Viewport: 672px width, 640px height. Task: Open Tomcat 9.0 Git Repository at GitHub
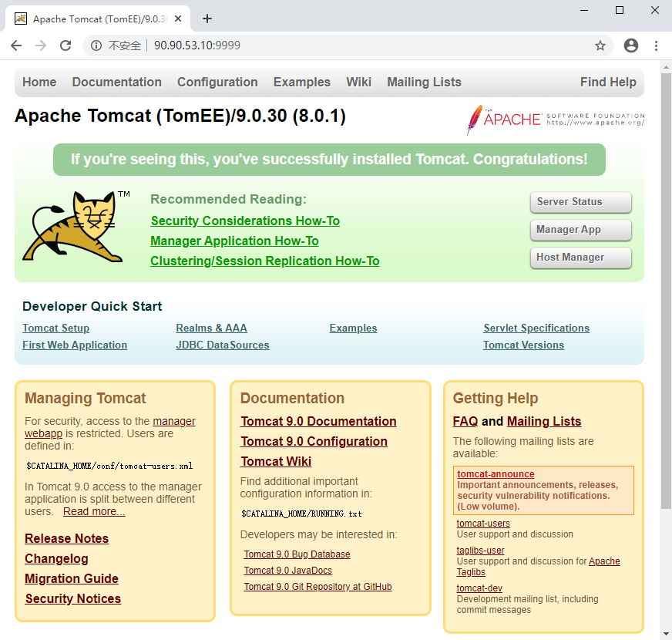[x=318, y=587]
